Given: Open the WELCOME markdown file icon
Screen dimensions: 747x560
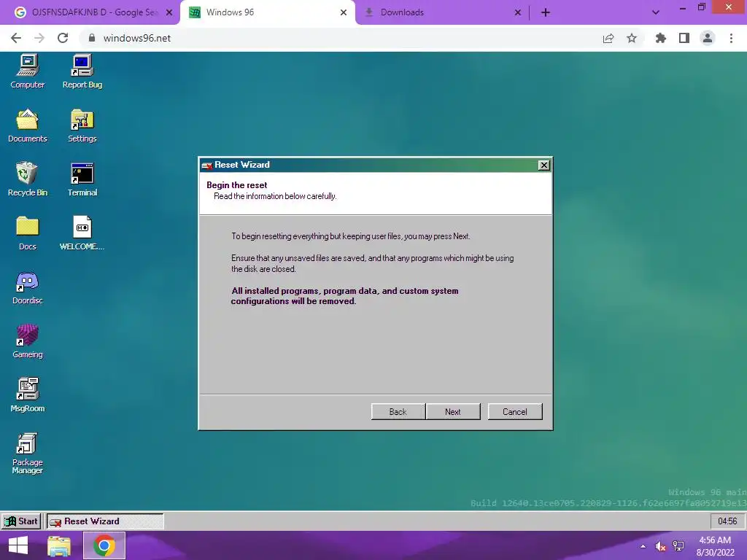Looking at the screenshot, I should [82, 233].
